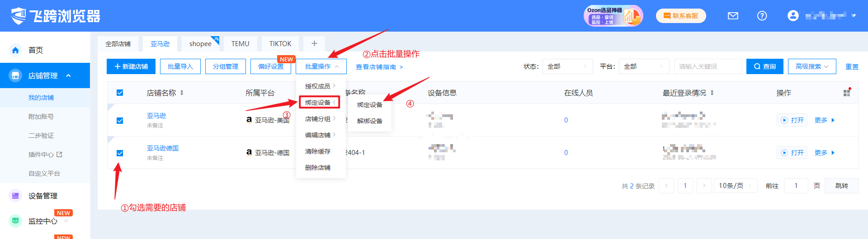Uncheck the 亚马逊 store row checkbox
868x239 pixels.
[120, 121]
